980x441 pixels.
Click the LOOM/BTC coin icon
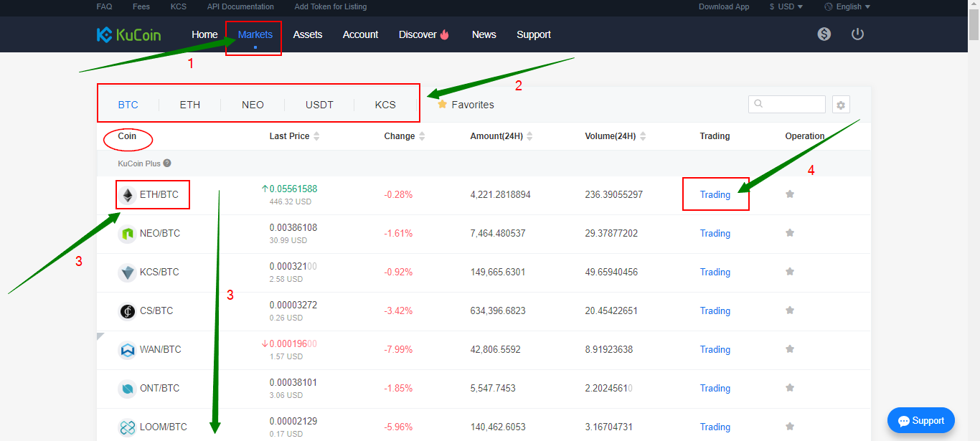point(127,427)
